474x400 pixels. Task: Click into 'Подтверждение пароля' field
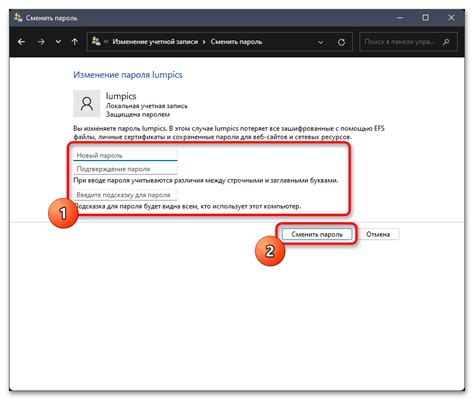pyautogui.click(x=125, y=169)
